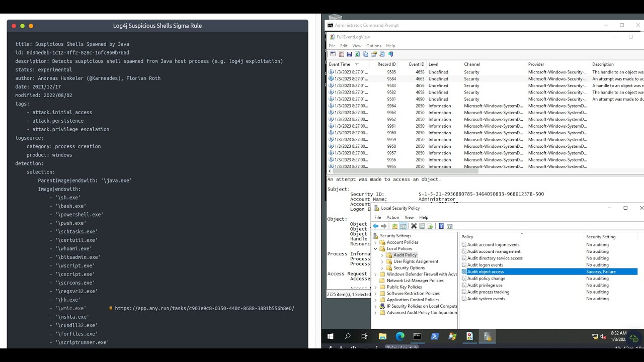
Task: Click Up one level folder icon
Action: click(x=395, y=226)
